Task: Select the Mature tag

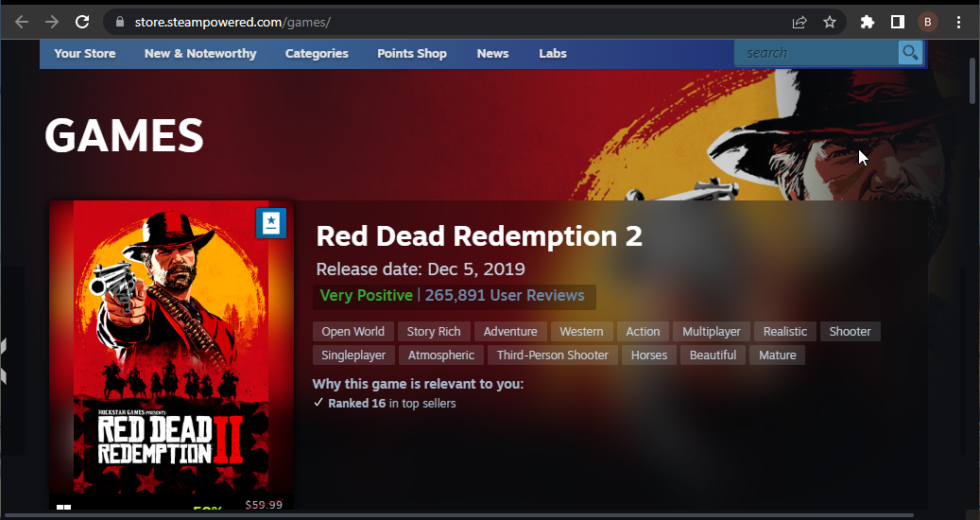Action: [x=778, y=355]
